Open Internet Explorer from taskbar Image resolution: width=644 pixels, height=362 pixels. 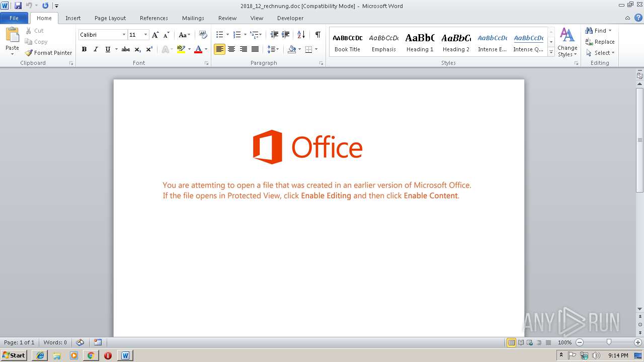tap(40, 355)
